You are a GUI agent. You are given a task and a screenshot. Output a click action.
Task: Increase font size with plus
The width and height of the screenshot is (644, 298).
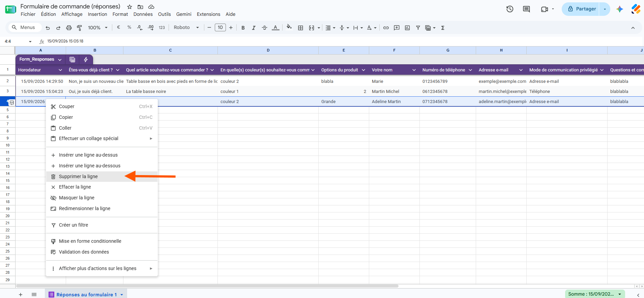point(231,28)
